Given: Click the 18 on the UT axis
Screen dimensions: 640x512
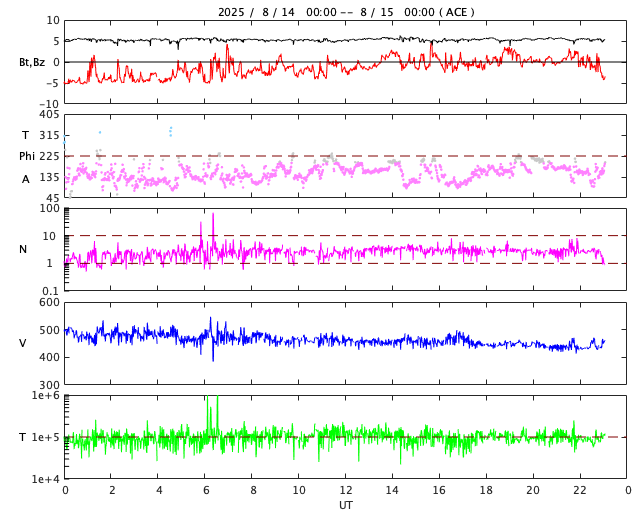Looking at the screenshot, I should click(x=486, y=490).
